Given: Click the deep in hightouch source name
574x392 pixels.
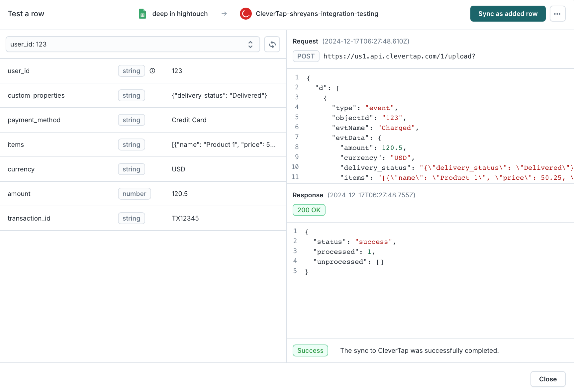Looking at the screenshot, I should click(180, 14).
